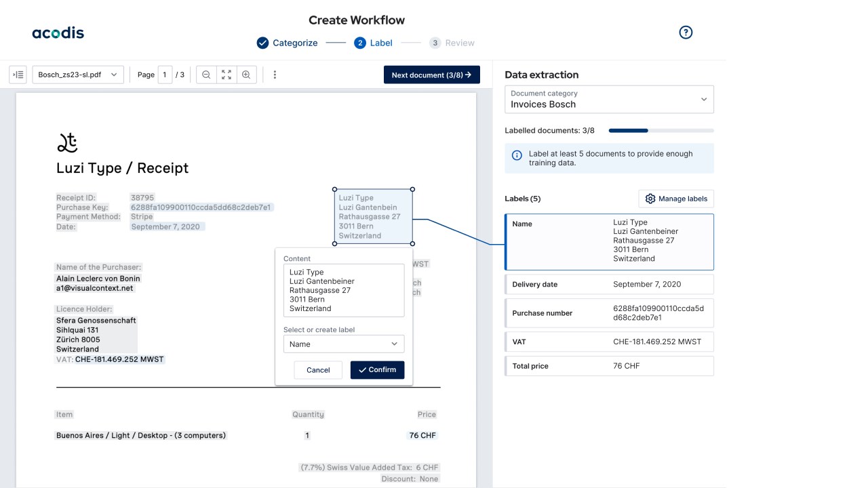Click Next document (3/8) button
The image size is (868, 488).
(432, 75)
